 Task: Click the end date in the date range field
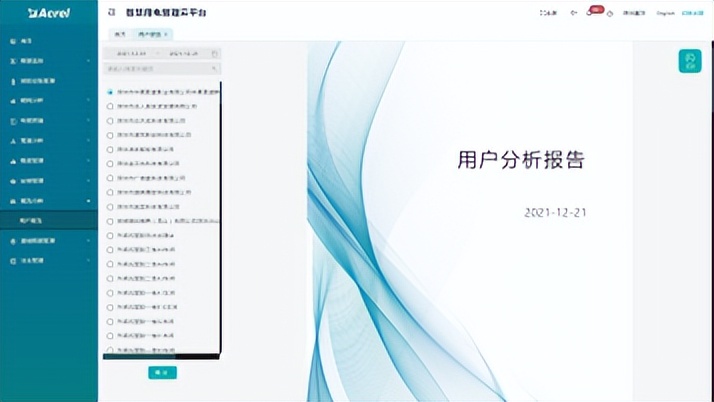184,54
